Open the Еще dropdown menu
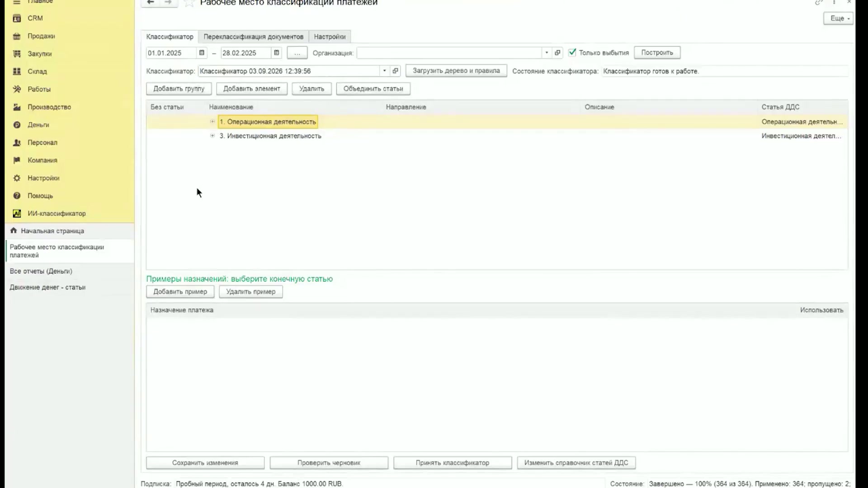 (839, 18)
